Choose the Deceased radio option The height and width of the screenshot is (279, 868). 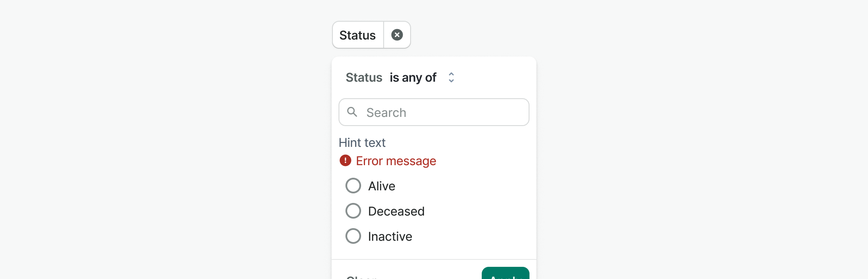[353, 211]
